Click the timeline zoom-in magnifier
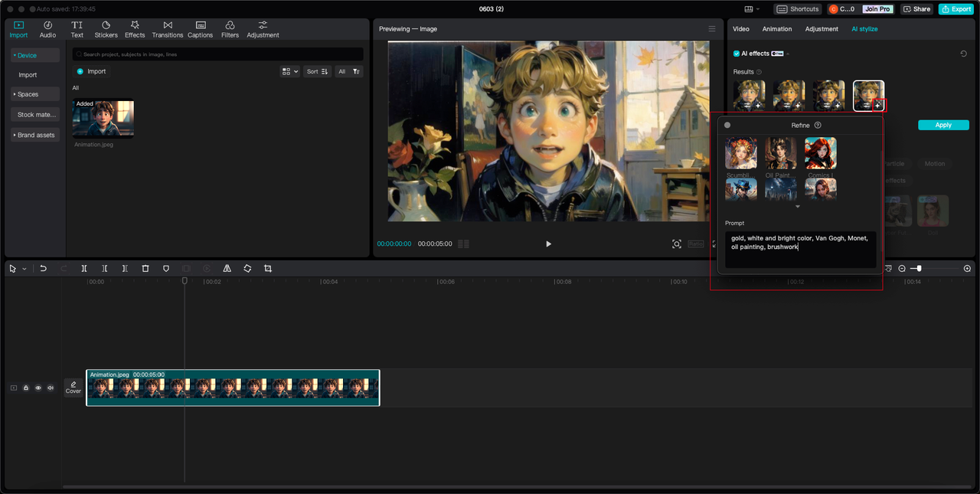This screenshot has height=494, width=980. point(967,269)
